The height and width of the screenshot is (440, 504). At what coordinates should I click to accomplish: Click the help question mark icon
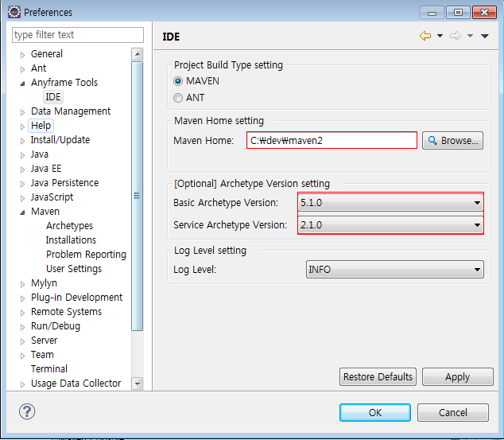[x=27, y=411]
